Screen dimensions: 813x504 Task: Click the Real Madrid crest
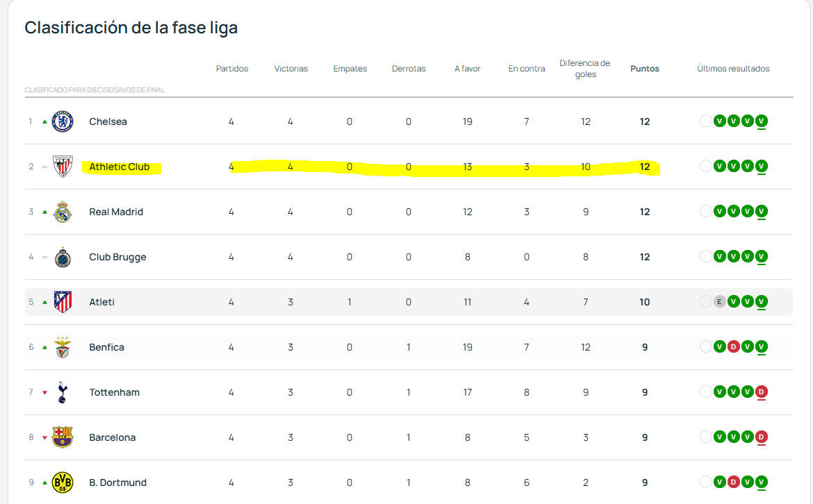click(x=63, y=212)
